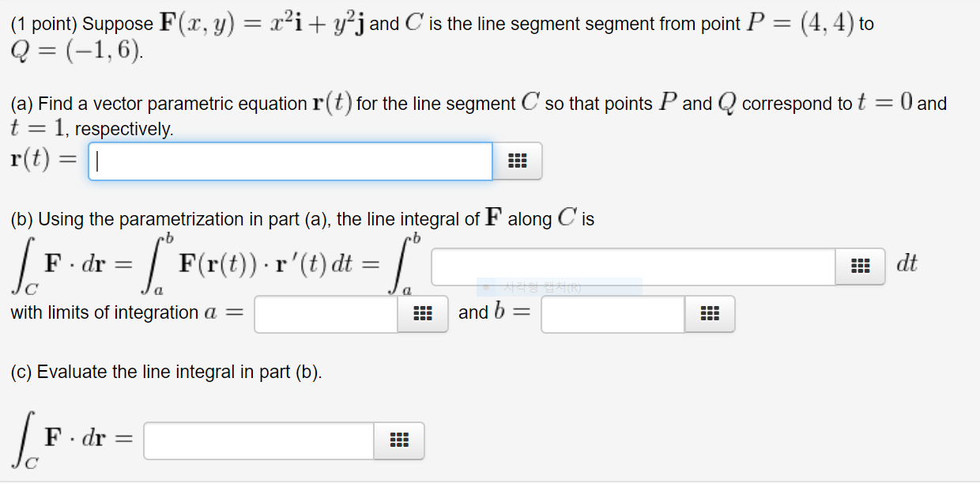Click the integrand answer box in part (b)

coord(632,267)
